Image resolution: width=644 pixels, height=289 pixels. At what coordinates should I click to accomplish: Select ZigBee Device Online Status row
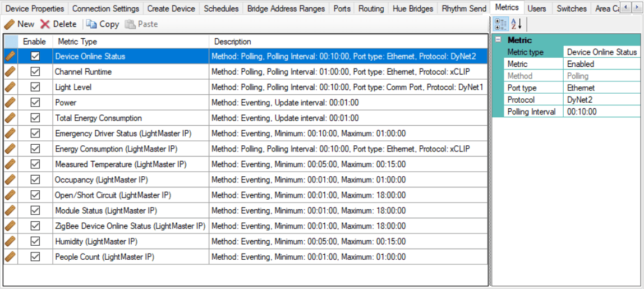246,226
